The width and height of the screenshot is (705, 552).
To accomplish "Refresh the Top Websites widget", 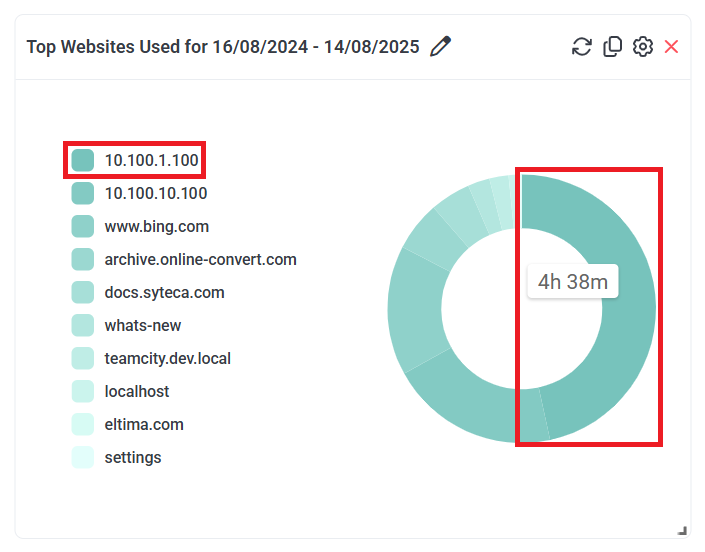I will pyautogui.click(x=581, y=46).
